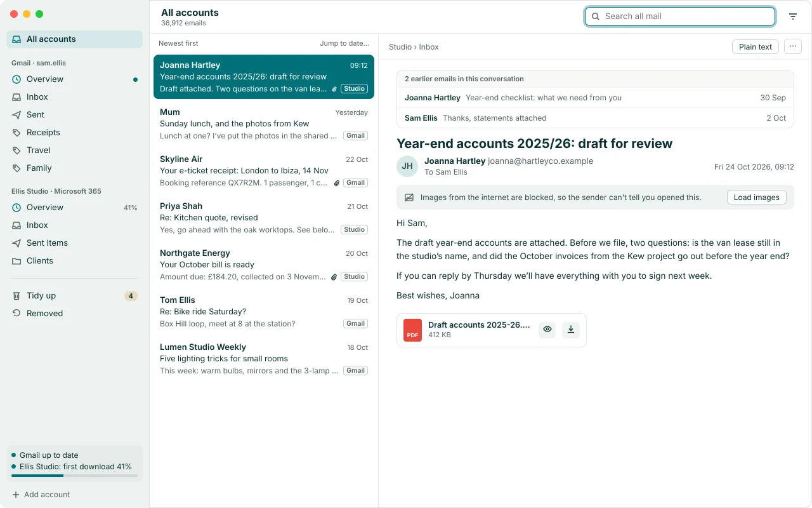Select All accounts in the sidebar

coord(75,39)
